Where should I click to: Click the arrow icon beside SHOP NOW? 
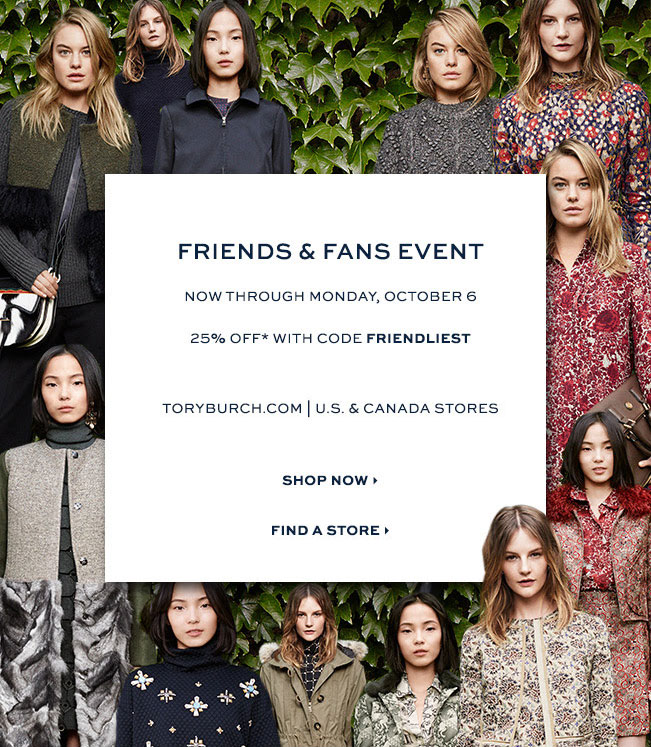click(376, 480)
